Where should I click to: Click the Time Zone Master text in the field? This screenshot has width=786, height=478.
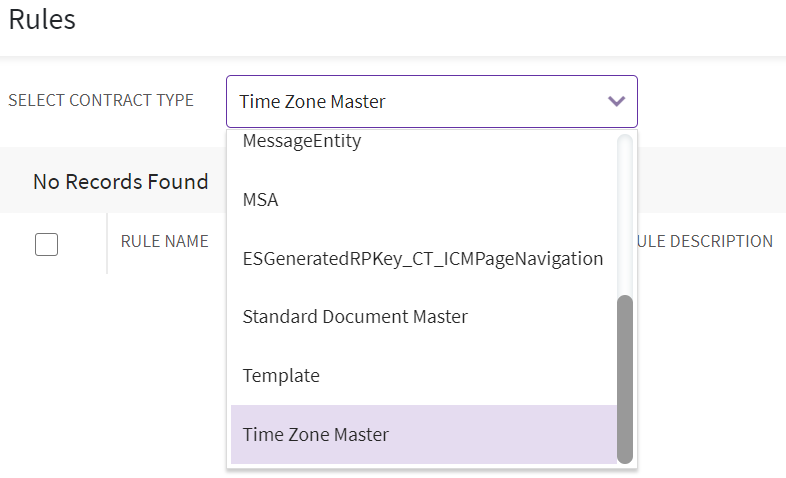312,102
